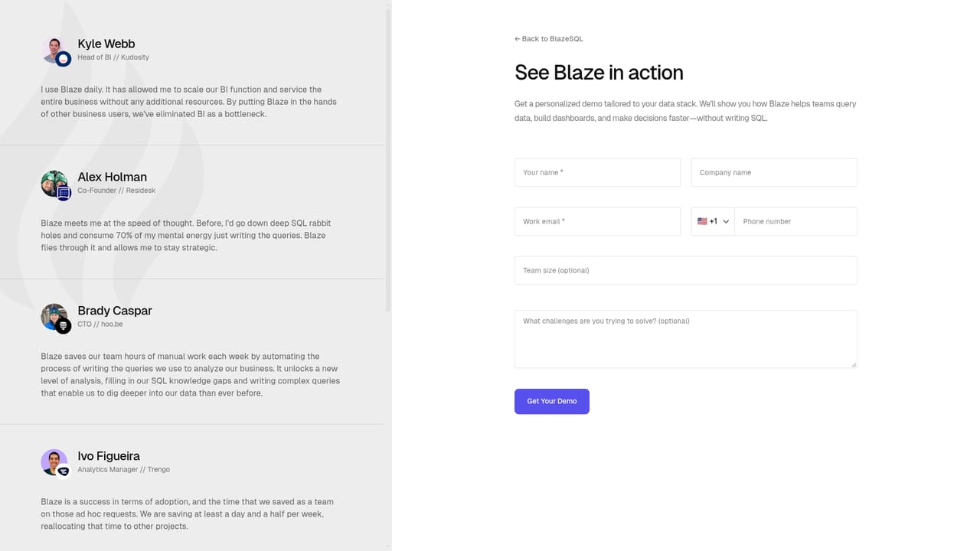The width and height of the screenshot is (980, 551).
Task: Click 'Head of BI // Kudosity' subtitle
Action: tap(113, 57)
